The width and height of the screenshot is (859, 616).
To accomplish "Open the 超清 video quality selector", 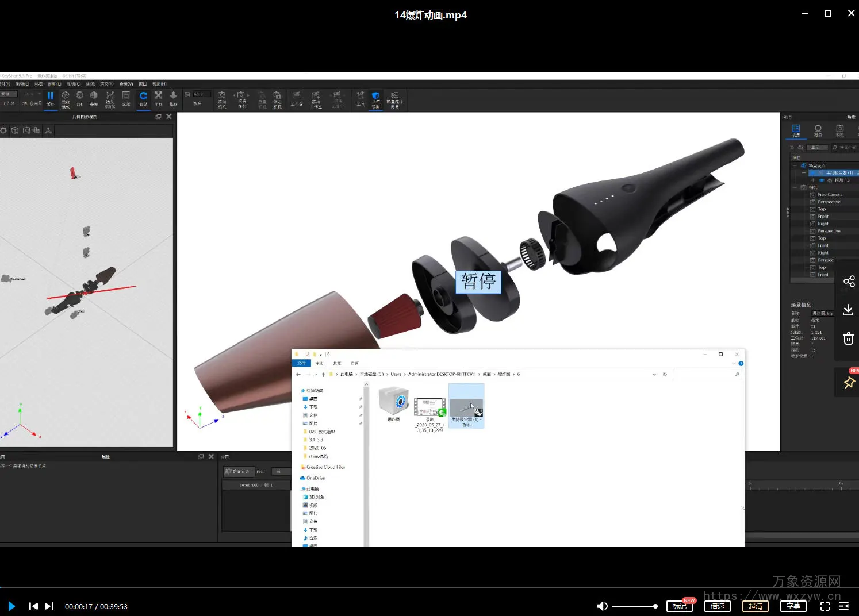I will click(755, 606).
